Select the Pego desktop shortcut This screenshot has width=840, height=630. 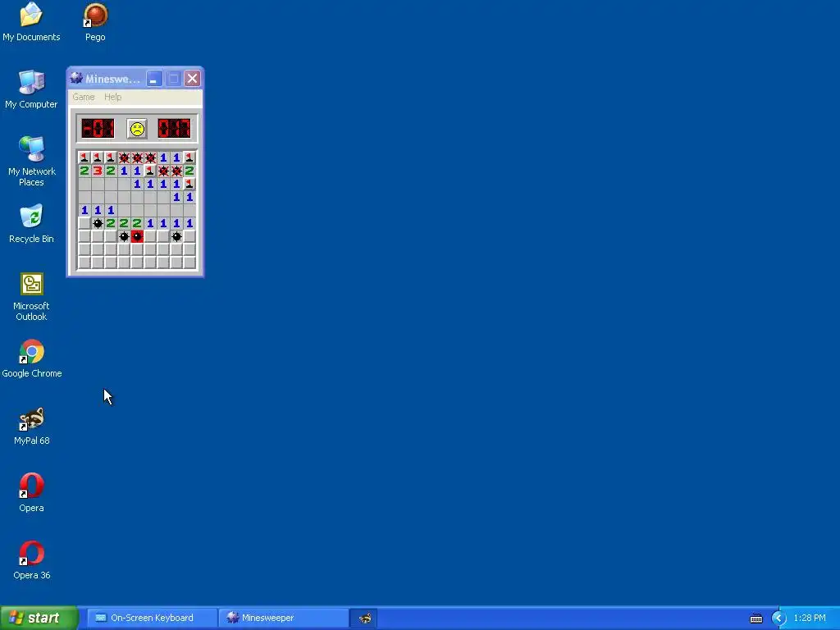[95, 22]
